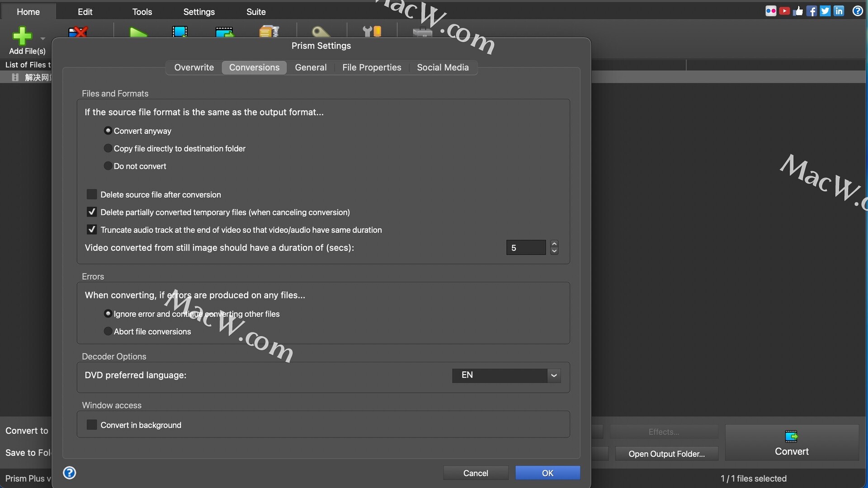Click the still image duration input field
868x488 pixels.
(526, 248)
